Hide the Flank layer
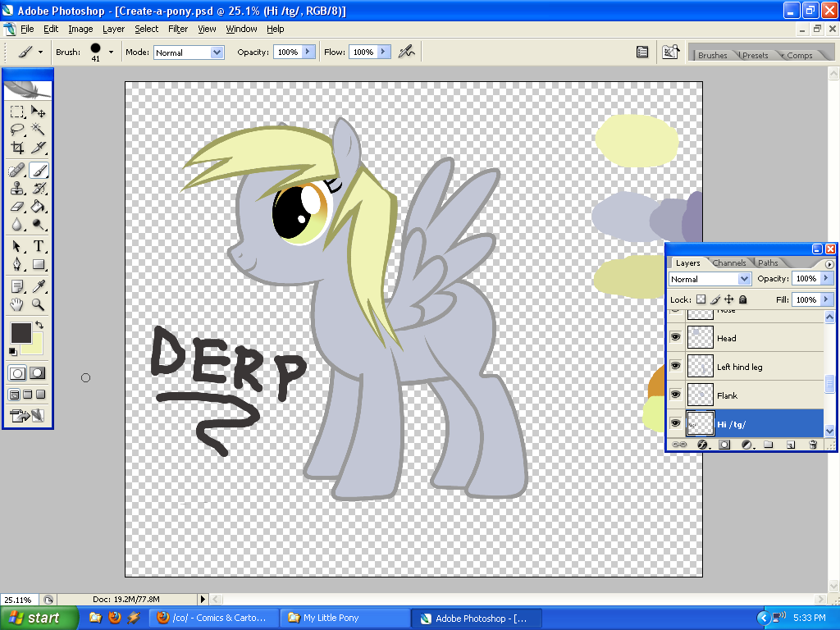Screen dimensions: 840x630 [x=676, y=395]
